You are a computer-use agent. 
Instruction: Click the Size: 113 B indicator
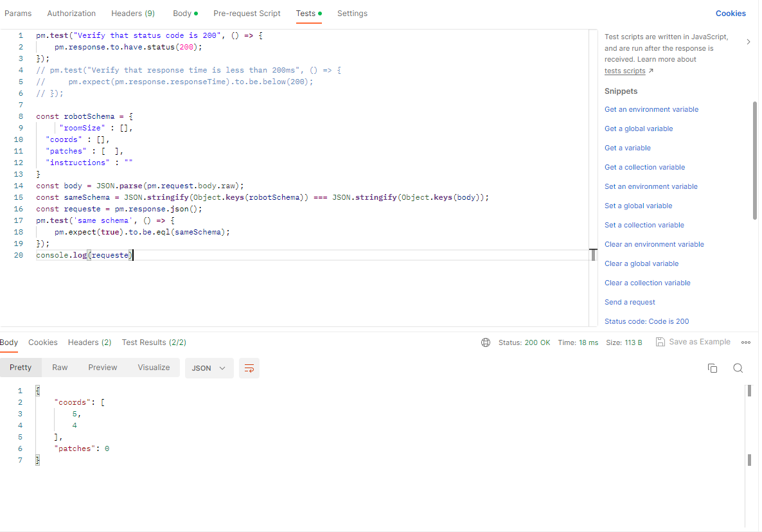pos(624,343)
